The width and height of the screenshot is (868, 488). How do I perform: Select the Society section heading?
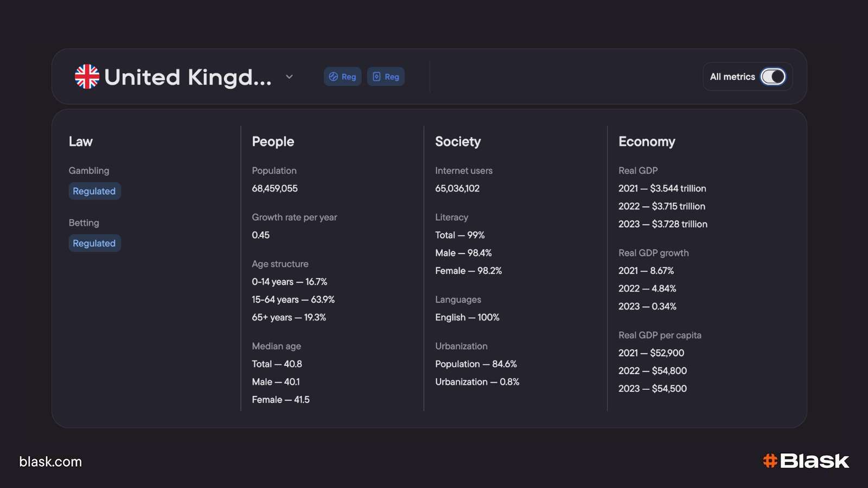click(x=458, y=142)
